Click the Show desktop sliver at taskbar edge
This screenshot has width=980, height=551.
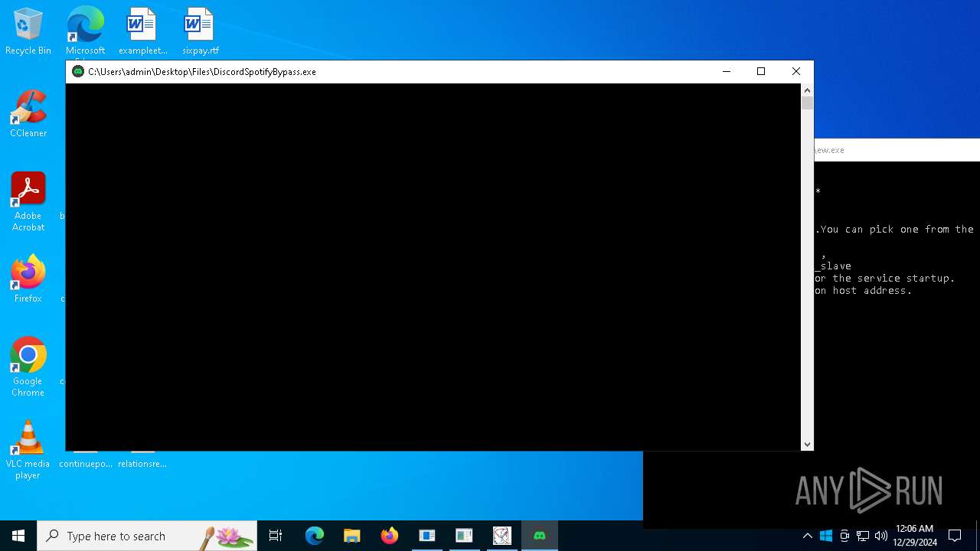[978, 536]
